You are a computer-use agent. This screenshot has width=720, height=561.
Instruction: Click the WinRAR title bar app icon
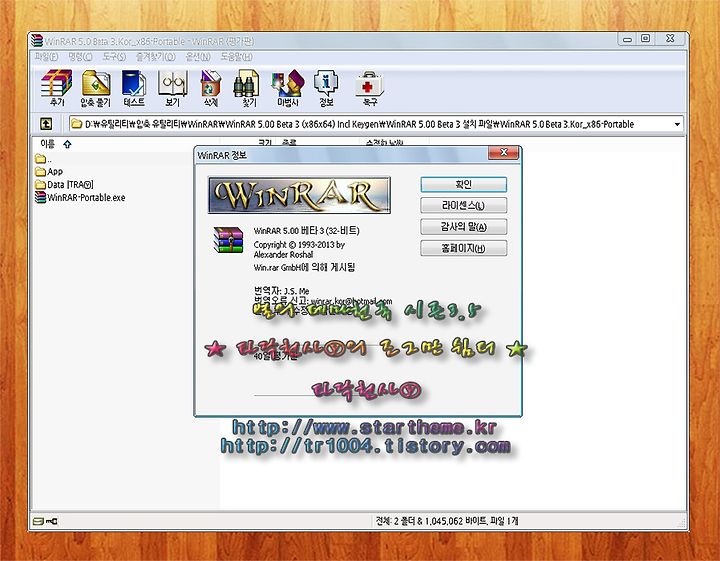pos(37,40)
